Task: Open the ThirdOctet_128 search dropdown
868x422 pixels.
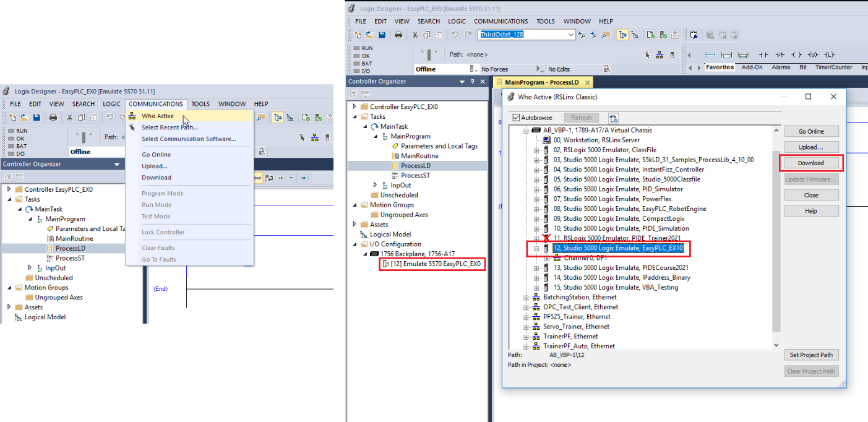Action: tap(570, 35)
